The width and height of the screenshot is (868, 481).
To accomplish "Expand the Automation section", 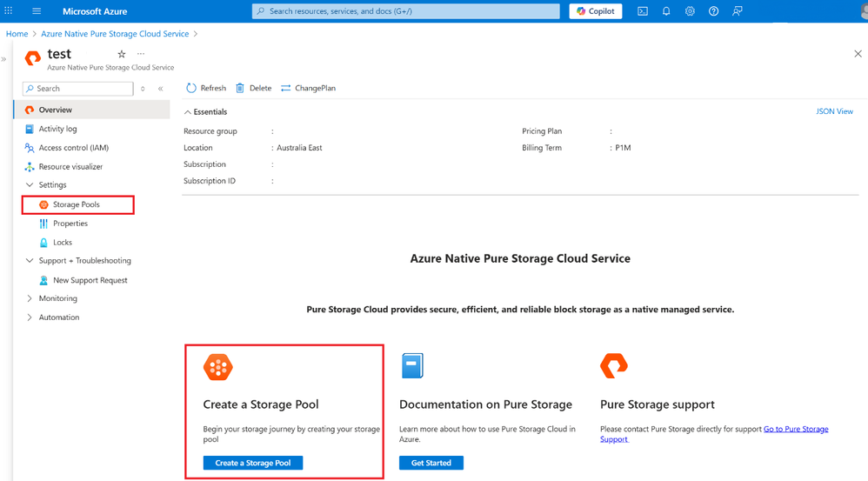I will [30, 317].
